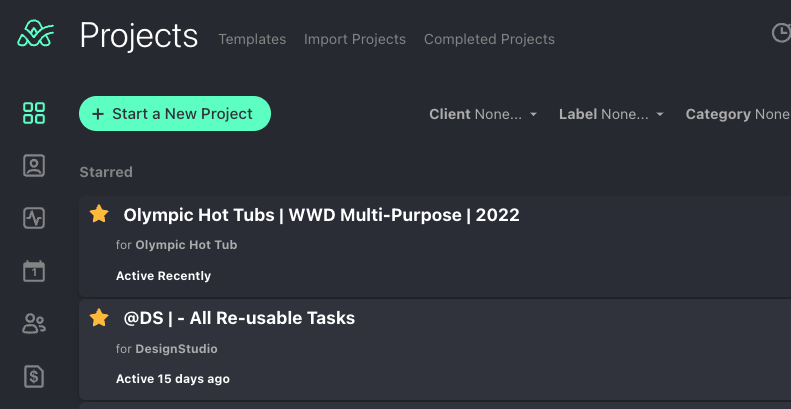Open Olympic Hot Tubs WWD Multi-Purpose project

tap(321, 215)
